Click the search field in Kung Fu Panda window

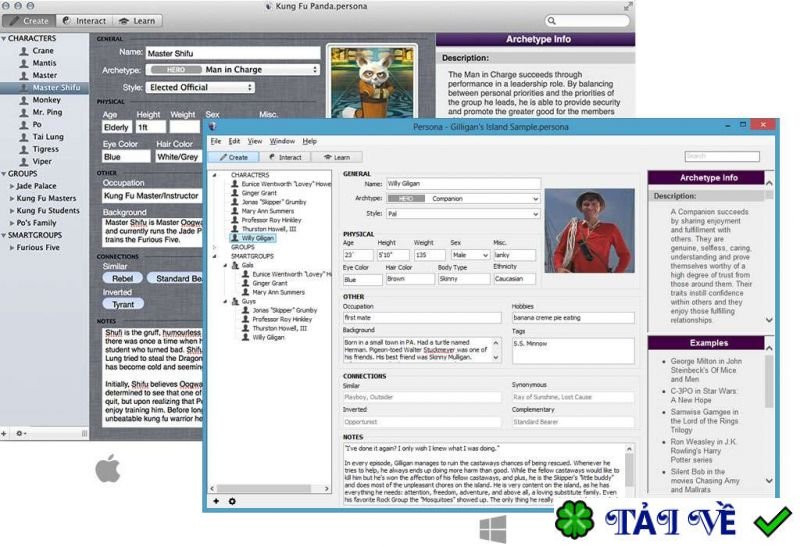tap(587, 21)
